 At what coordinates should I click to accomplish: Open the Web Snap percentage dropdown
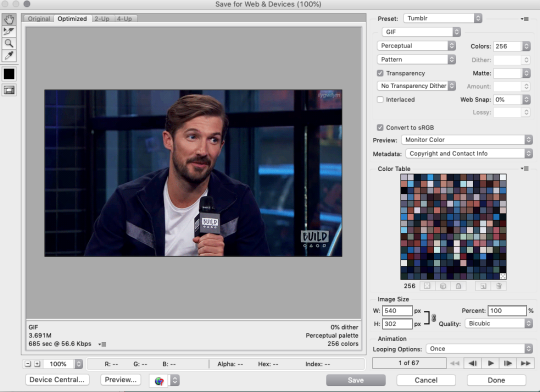point(512,100)
